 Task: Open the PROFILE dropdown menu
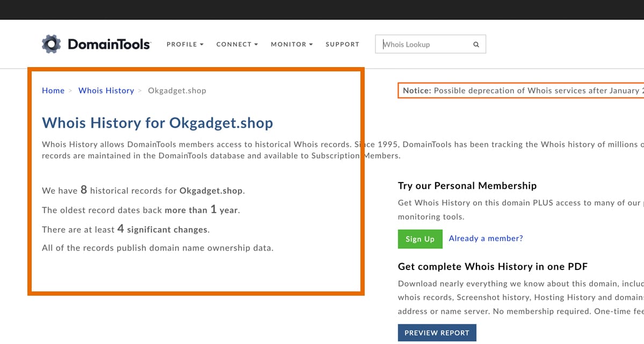click(185, 45)
